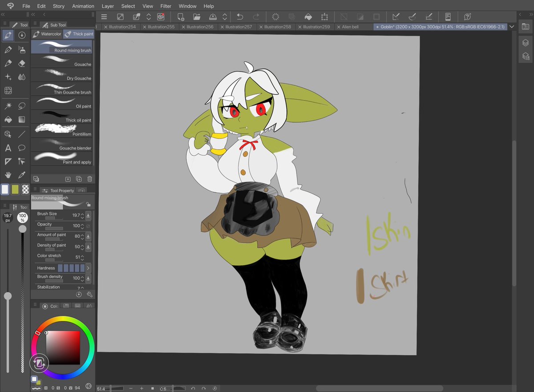
Task: Adjust Color stretch stepper arrows
Action: (82, 257)
